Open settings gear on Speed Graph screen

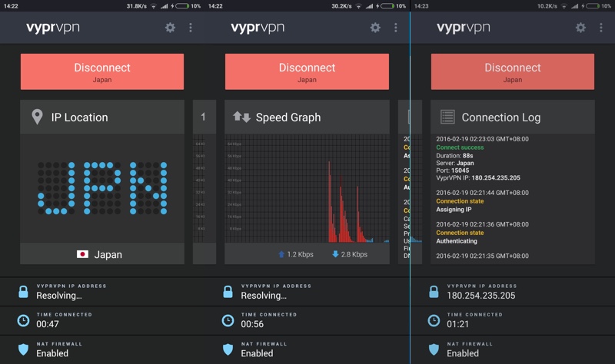375,28
